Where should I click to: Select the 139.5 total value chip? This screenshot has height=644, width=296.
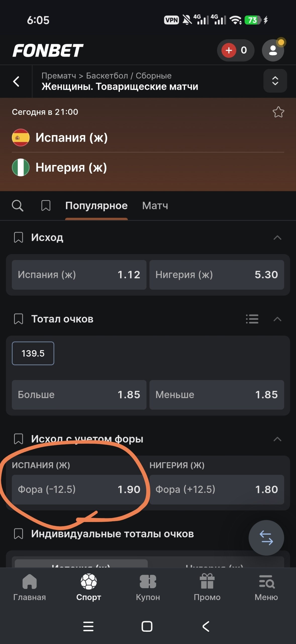tap(33, 353)
